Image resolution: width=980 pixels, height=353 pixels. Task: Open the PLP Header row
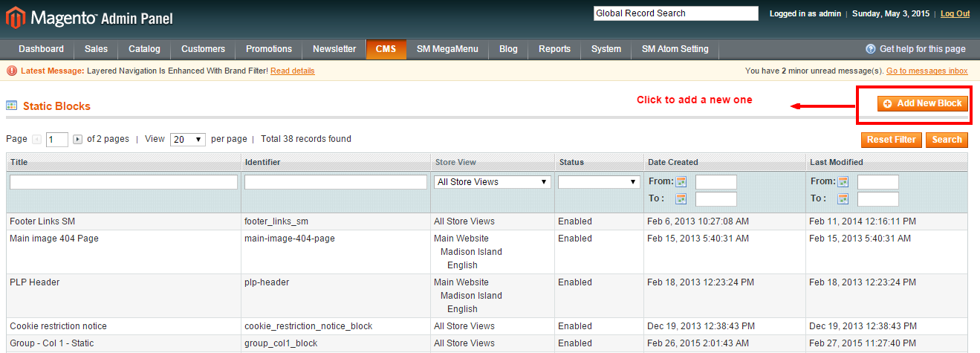point(487,296)
